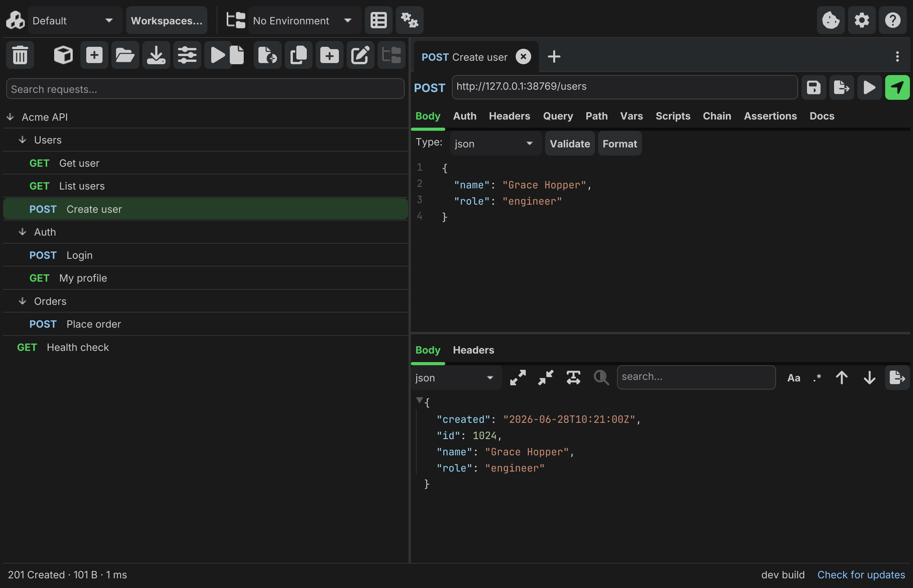The width and height of the screenshot is (913, 588).
Task: Click the edit pencil icon
Action: tap(360, 55)
